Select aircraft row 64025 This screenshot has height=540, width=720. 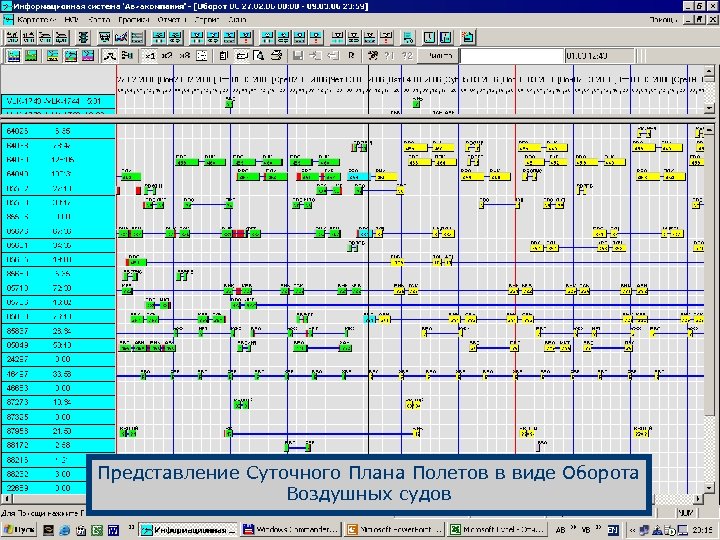coord(58,131)
